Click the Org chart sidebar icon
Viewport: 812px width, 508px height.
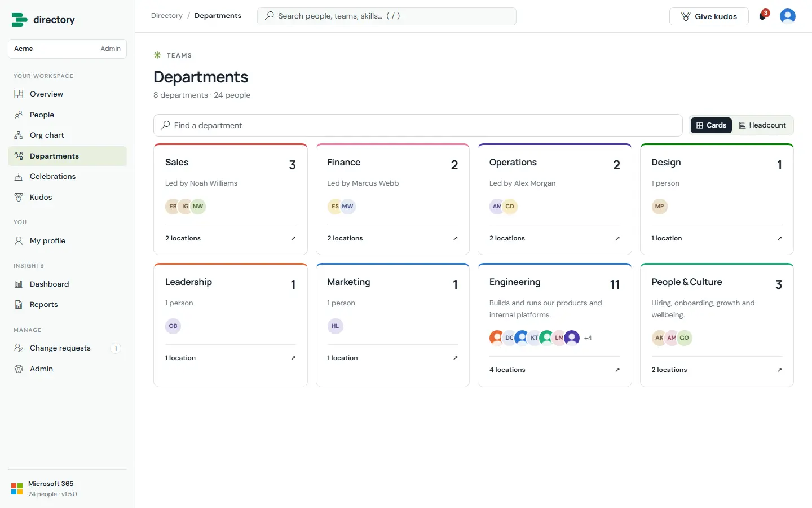[x=19, y=135]
